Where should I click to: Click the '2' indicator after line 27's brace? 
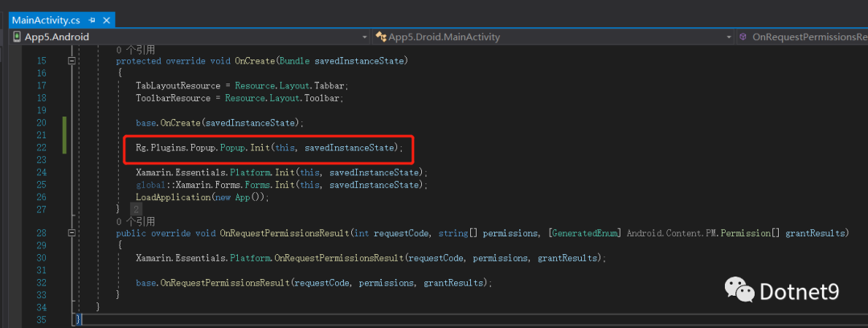(136, 210)
